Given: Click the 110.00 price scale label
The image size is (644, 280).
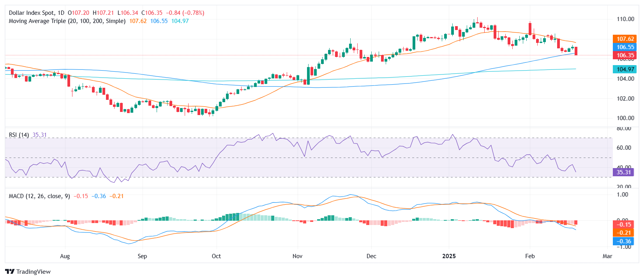Looking at the screenshot, I should [x=625, y=19].
